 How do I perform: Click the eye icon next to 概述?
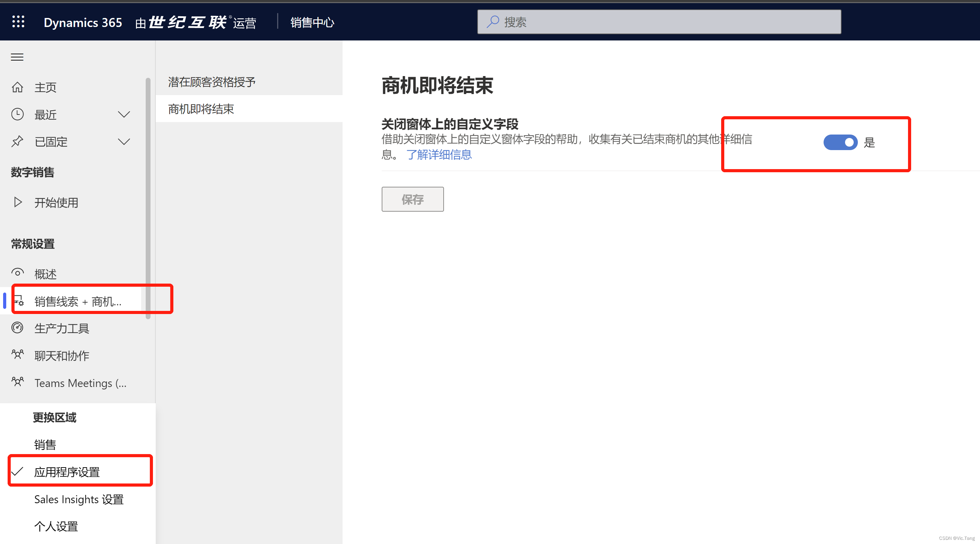(18, 273)
